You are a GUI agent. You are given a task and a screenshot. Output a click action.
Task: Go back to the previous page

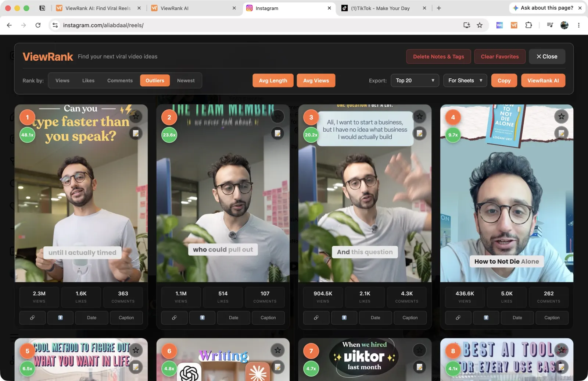[9, 25]
